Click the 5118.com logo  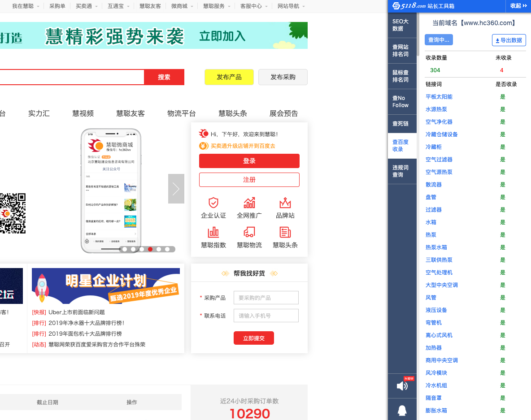coord(409,6)
